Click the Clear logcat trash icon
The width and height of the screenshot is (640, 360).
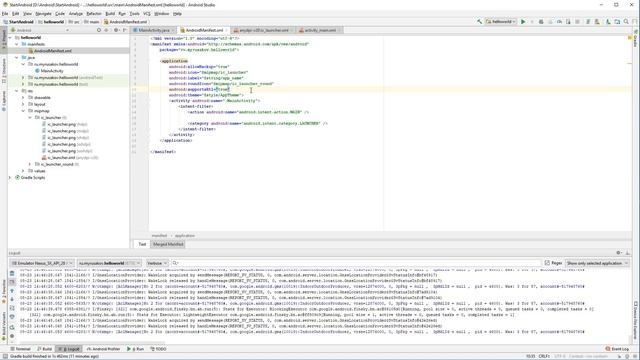click(x=12, y=273)
